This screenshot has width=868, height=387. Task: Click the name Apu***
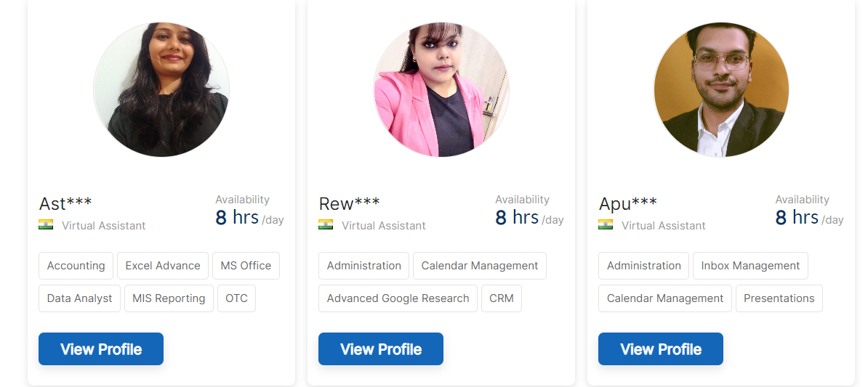tap(628, 204)
